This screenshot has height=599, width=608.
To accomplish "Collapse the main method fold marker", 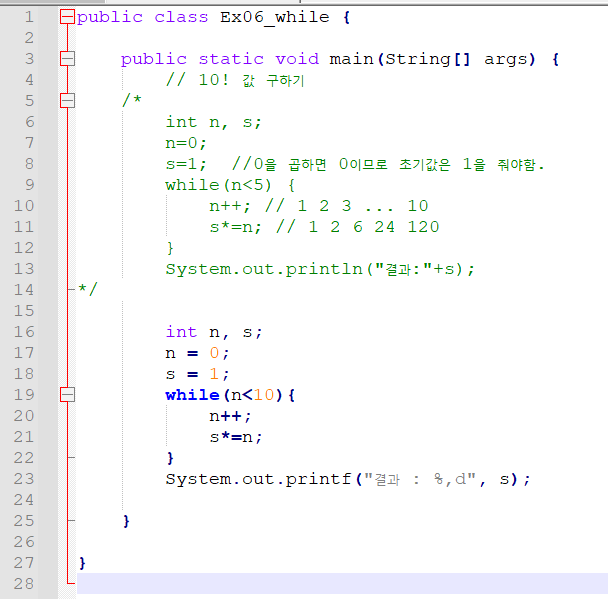I will pyautogui.click(x=67, y=59).
